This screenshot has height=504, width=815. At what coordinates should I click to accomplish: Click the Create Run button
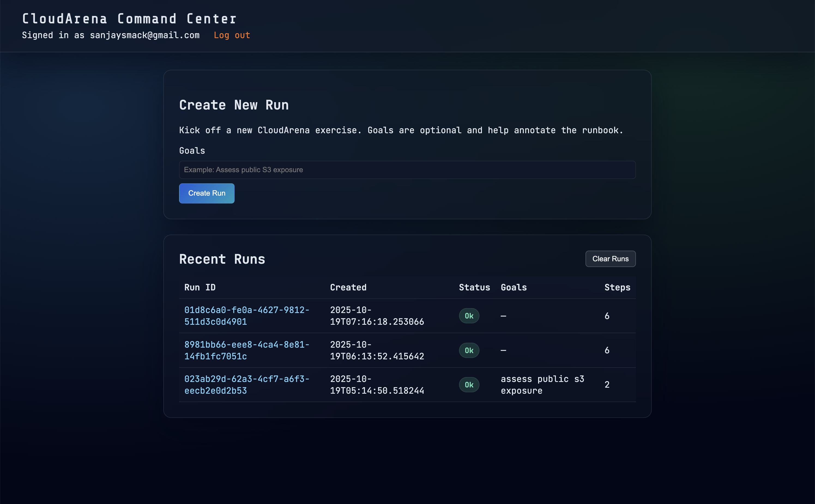206,193
